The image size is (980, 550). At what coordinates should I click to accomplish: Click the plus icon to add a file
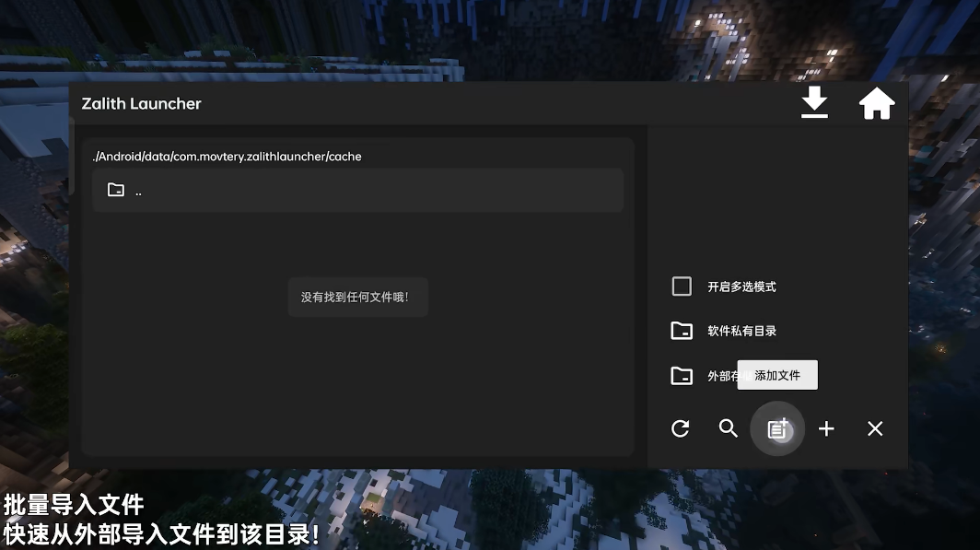(826, 428)
